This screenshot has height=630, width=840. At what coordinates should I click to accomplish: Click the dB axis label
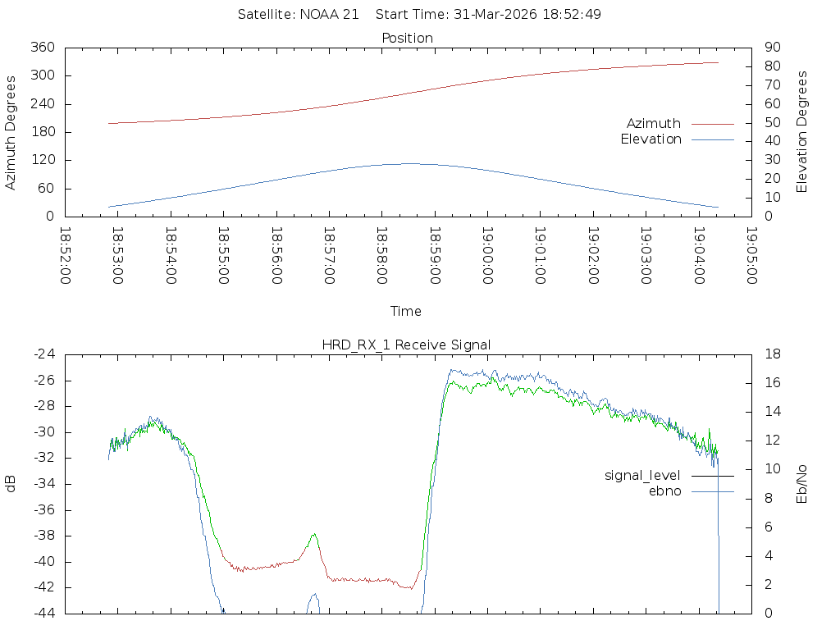(x=11, y=483)
